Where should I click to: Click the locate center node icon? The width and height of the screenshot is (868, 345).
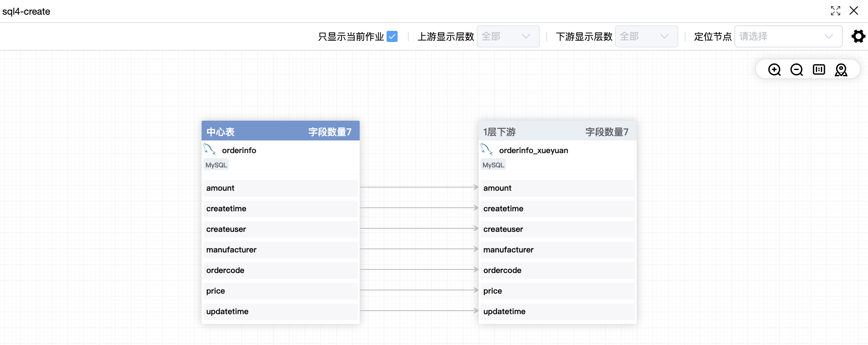click(x=841, y=70)
